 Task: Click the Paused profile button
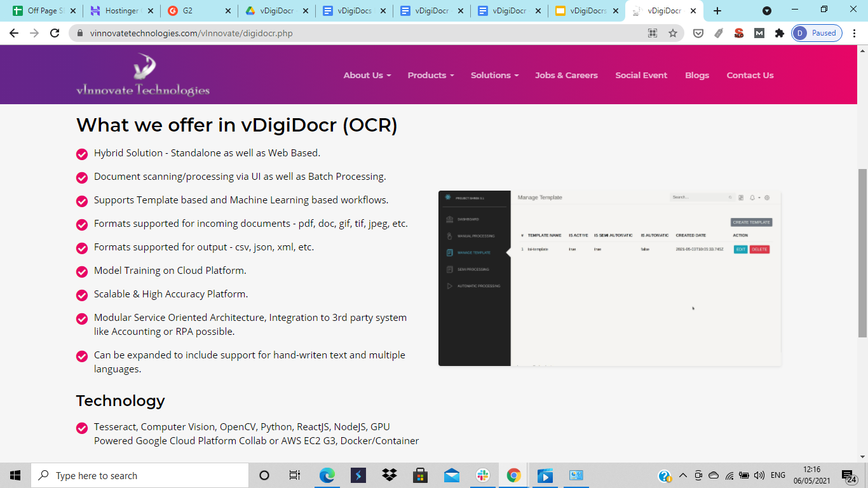817,33
